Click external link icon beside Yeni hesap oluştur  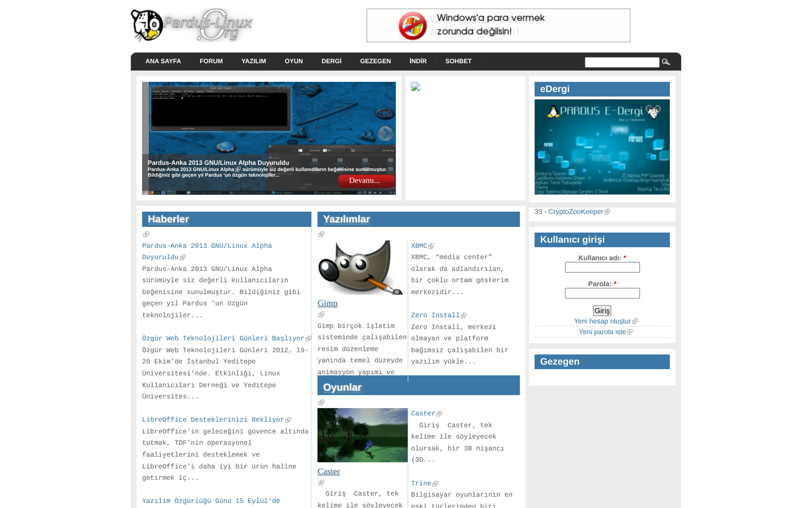click(x=635, y=321)
